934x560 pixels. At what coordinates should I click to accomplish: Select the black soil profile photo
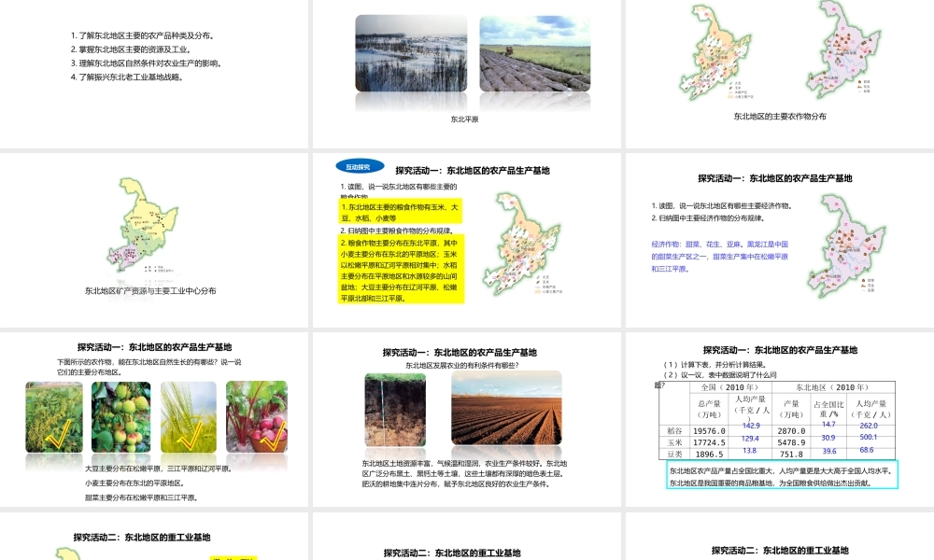pos(395,410)
